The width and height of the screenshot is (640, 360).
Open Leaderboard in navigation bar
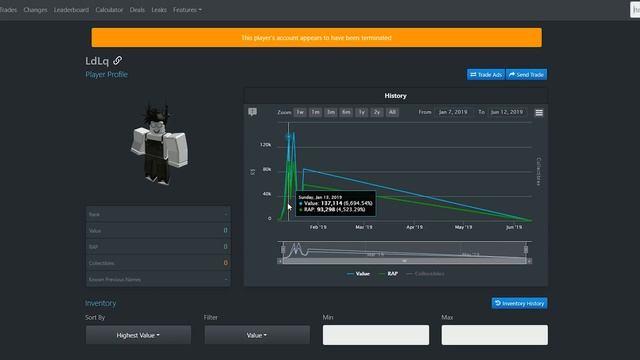point(71,10)
